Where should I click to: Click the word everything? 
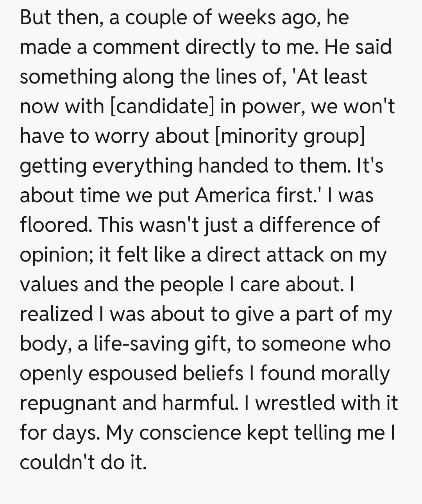click(x=143, y=166)
